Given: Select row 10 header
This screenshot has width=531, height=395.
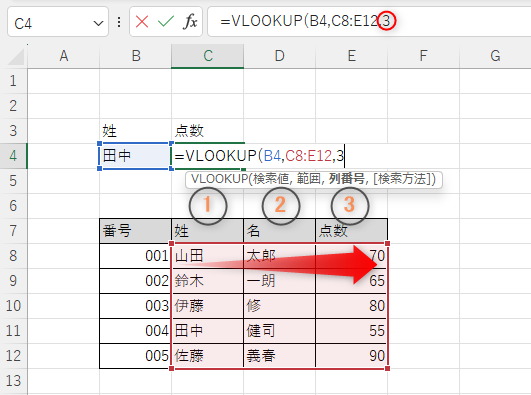Looking at the screenshot, I should 13,306.
